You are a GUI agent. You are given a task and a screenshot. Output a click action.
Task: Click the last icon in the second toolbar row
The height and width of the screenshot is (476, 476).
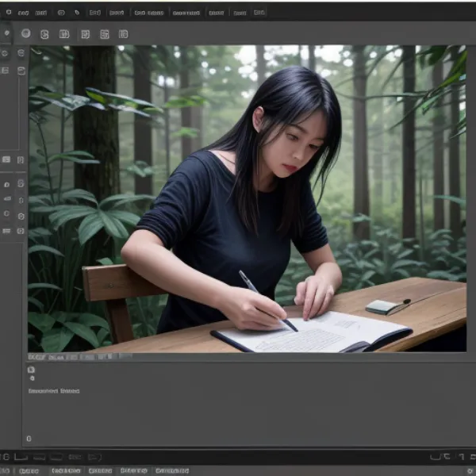[x=123, y=34]
